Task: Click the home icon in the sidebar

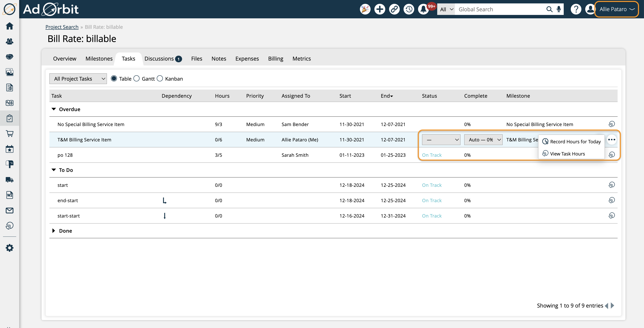Action: 10,26
